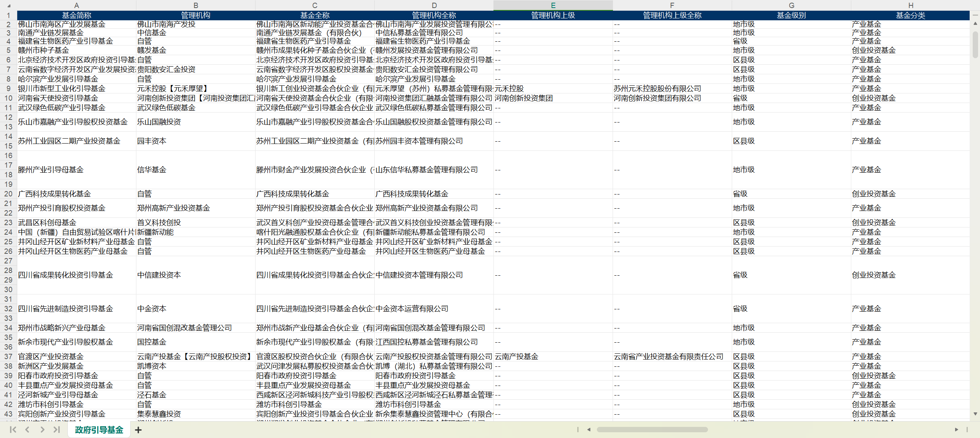The width and height of the screenshot is (980, 438).
Task: Jump to the first sheet tab arrow
Action: click(x=13, y=430)
